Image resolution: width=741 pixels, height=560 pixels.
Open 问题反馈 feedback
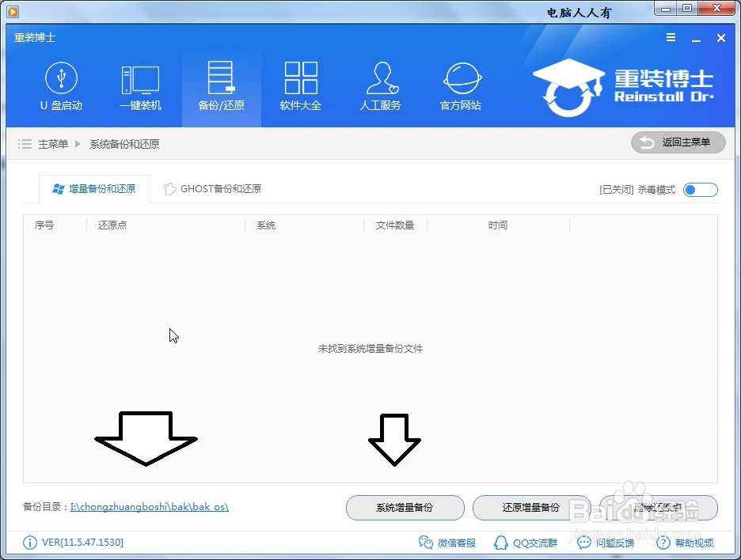(x=606, y=543)
